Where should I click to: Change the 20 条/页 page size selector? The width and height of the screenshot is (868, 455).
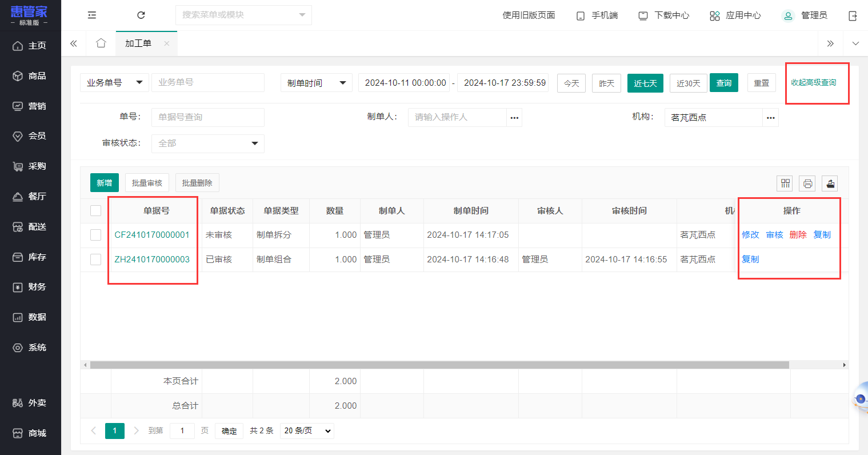pos(307,431)
